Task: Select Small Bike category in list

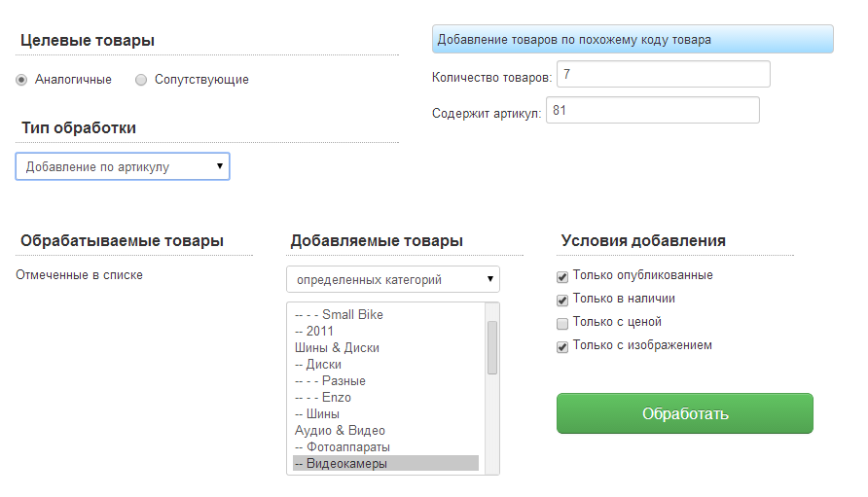Action: pyautogui.click(x=351, y=314)
